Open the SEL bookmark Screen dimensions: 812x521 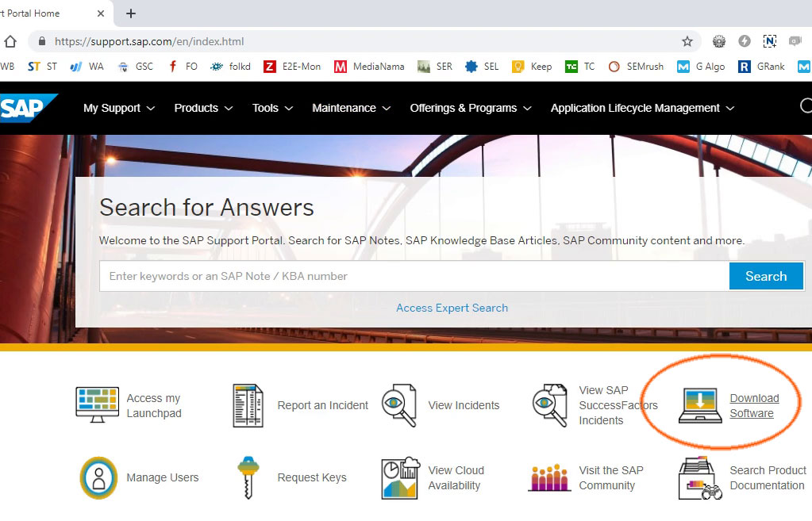482,67
